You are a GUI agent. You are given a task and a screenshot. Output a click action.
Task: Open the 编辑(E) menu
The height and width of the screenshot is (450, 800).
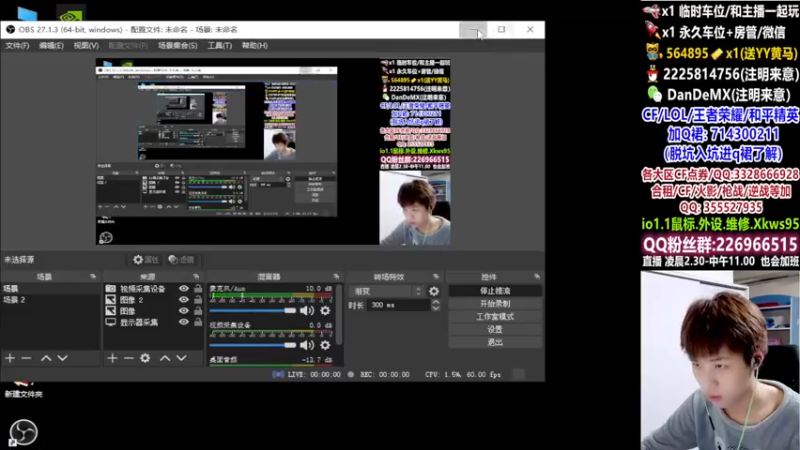click(52, 46)
